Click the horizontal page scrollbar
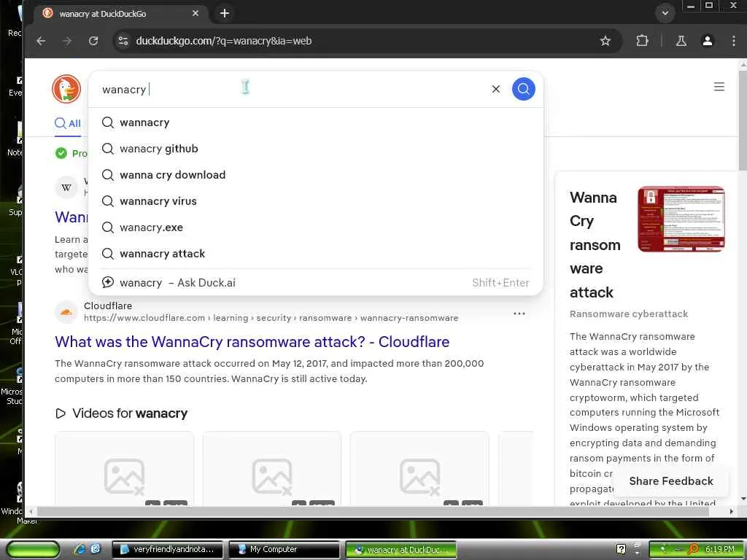Image resolution: width=747 pixels, height=560 pixels. (x=373, y=511)
